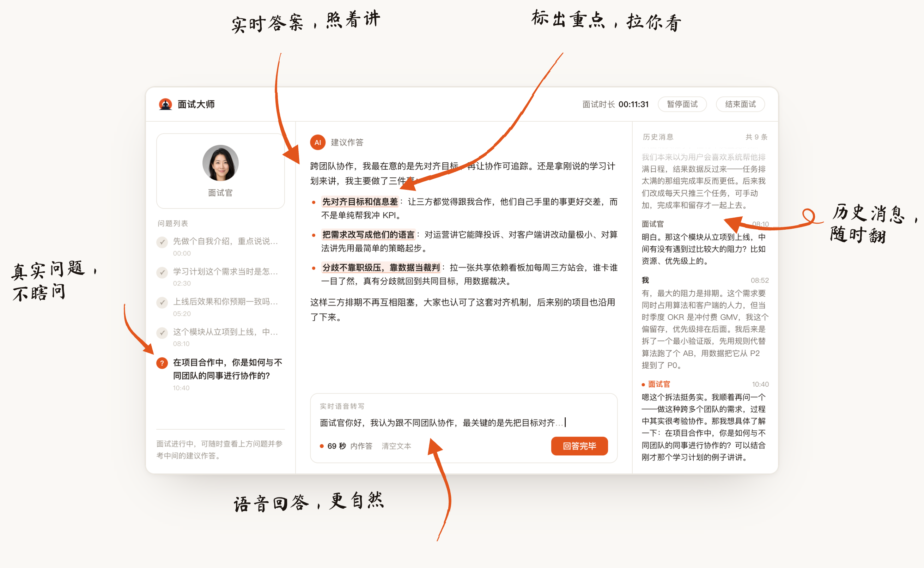
Task: Click the 问题列表 section label
Action: coord(173,223)
